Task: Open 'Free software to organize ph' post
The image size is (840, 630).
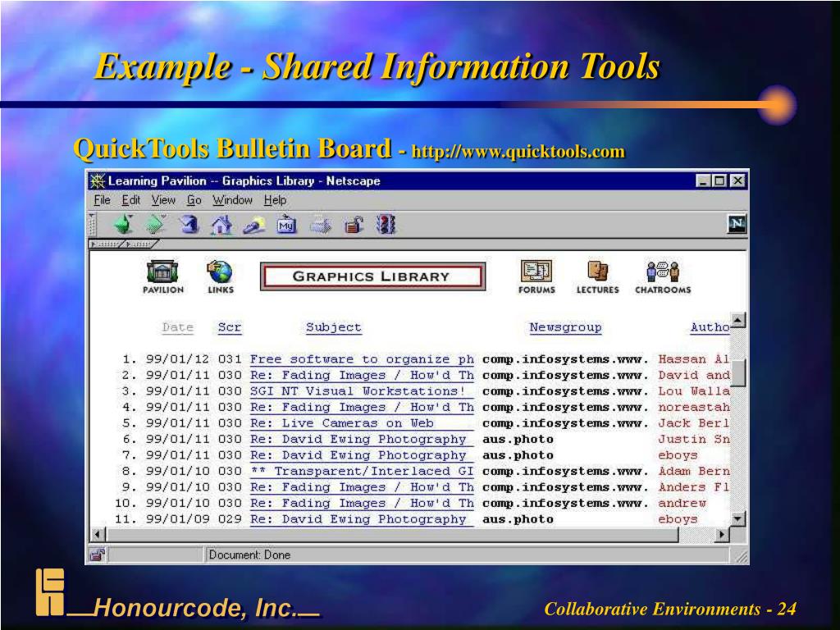Action: click(x=362, y=359)
